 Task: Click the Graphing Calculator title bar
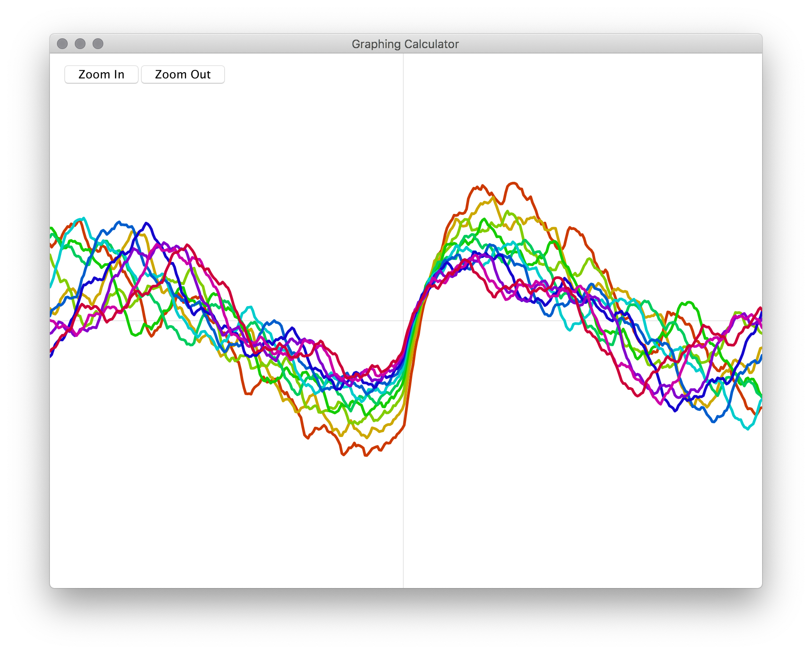[405, 44]
